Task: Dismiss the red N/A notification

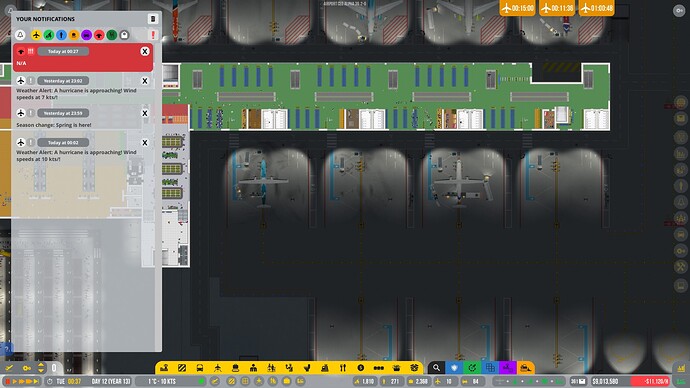Action: click(144, 51)
